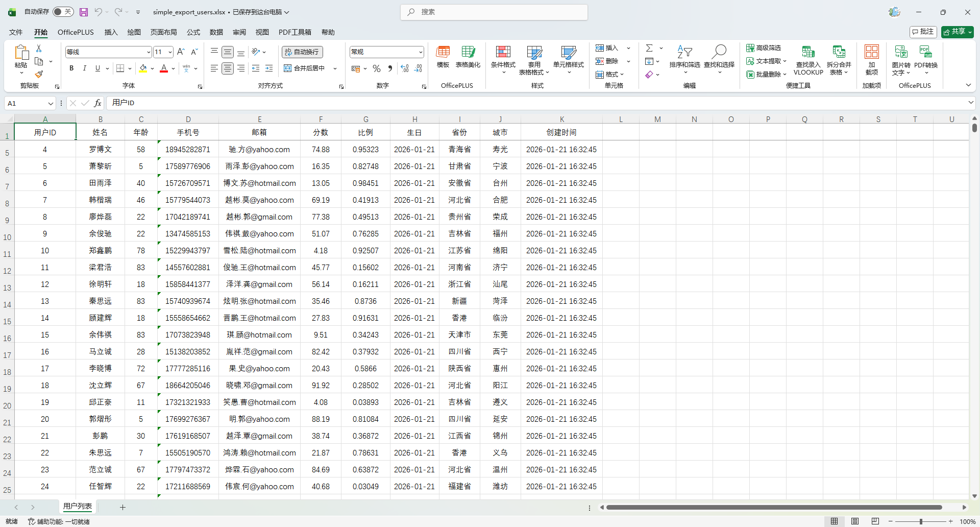The height and width of the screenshot is (527, 980).
Task: Switch to the PDF toolset tab
Action: pyautogui.click(x=295, y=32)
